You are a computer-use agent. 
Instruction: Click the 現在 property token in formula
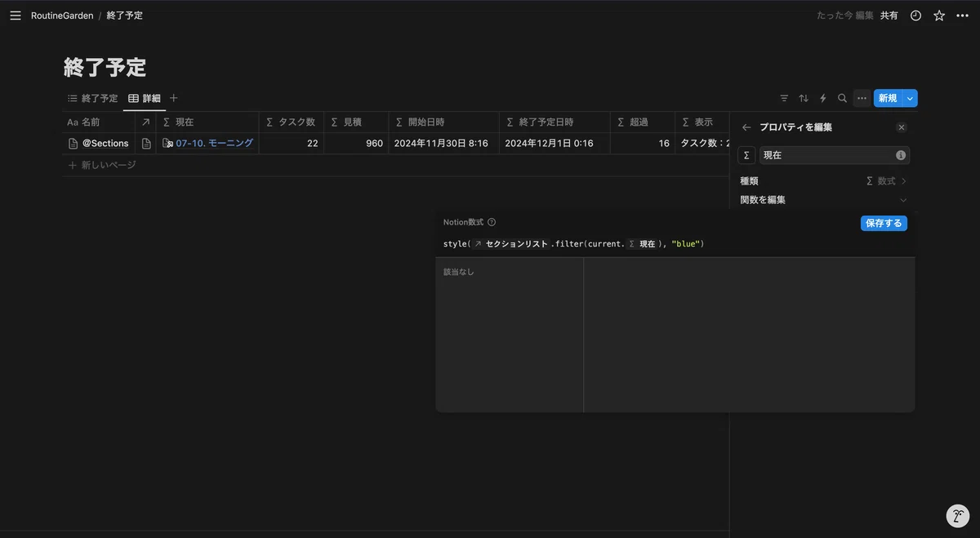(642, 244)
